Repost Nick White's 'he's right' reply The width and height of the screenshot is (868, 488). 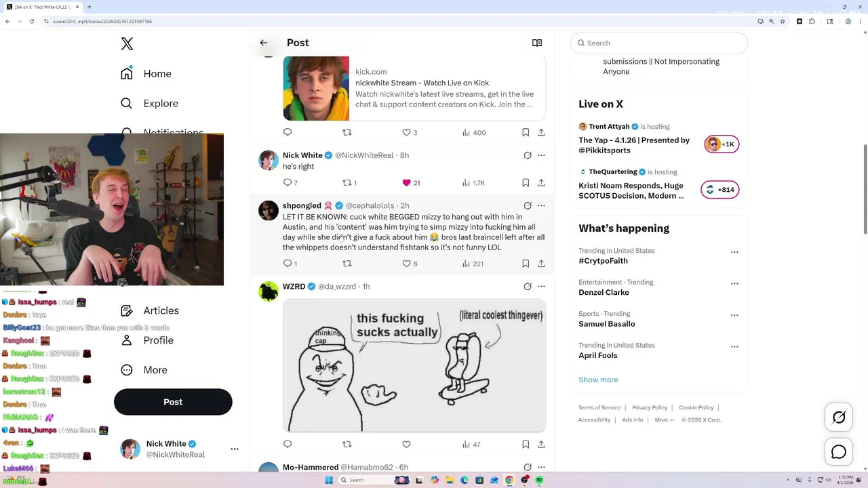(349, 183)
